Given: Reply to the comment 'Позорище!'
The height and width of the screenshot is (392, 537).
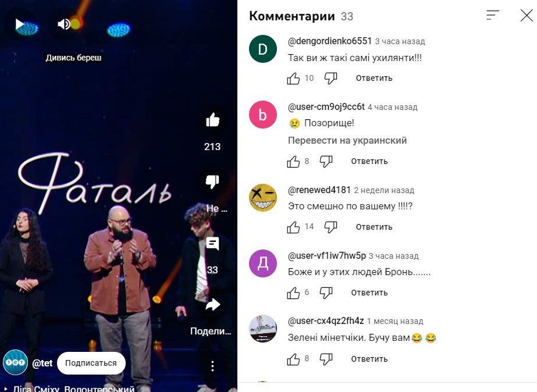Looking at the screenshot, I should point(369,161).
